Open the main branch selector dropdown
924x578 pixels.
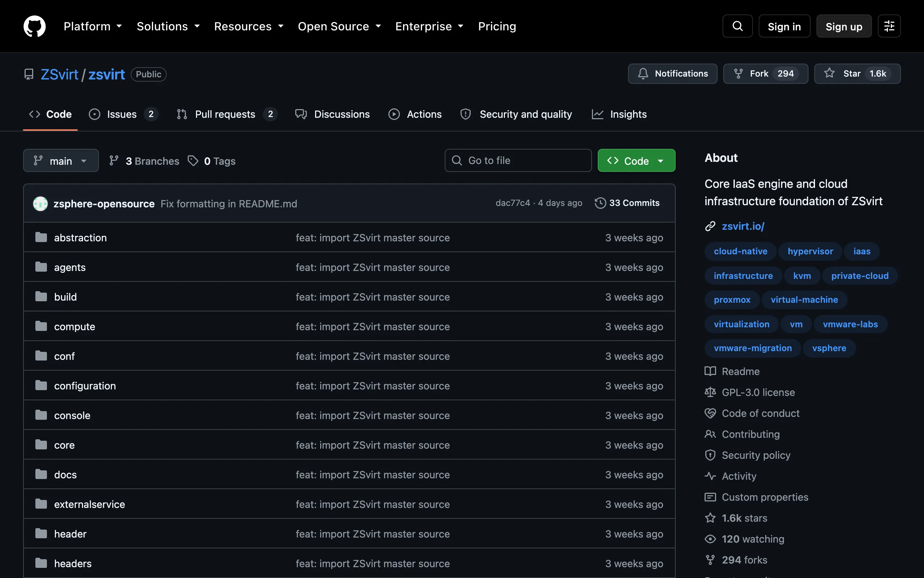61,160
